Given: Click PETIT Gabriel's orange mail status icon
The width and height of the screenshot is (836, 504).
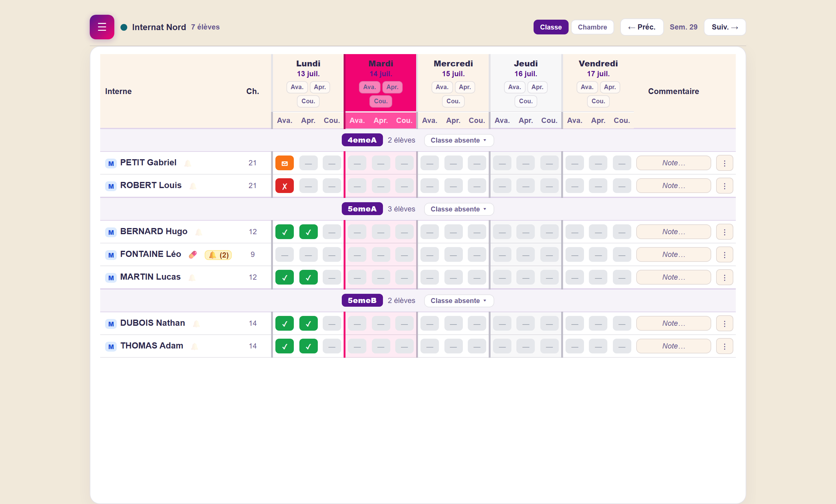Looking at the screenshot, I should (284, 163).
